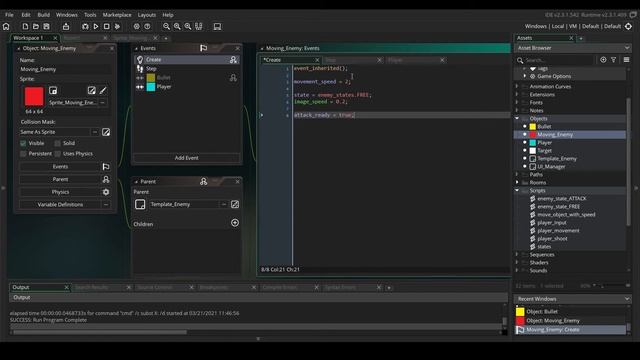Expand the Animation Curves folder
This screenshot has width=640, height=360.
tap(517, 87)
